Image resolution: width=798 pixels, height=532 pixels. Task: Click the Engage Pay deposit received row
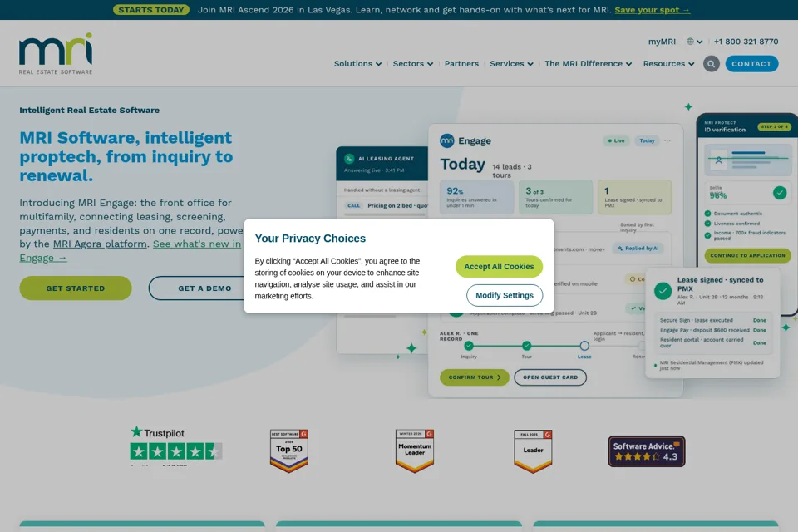[x=713, y=330]
